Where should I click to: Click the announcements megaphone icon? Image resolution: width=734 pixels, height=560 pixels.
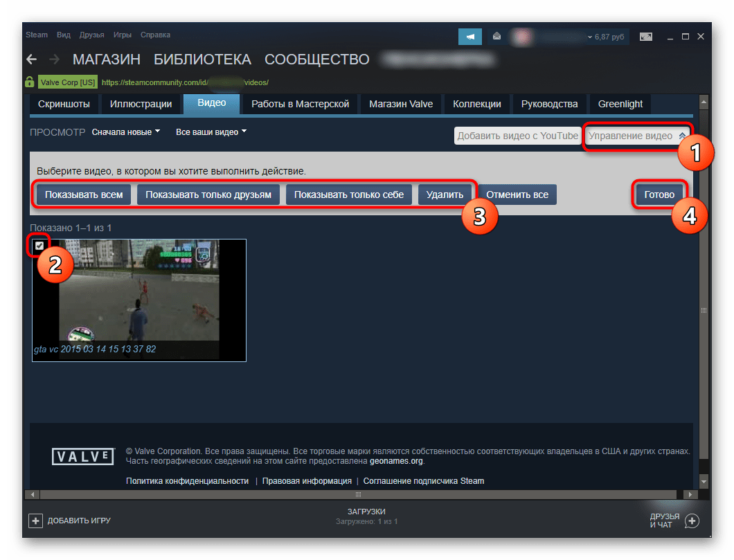pyautogui.click(x=470, y=36)
